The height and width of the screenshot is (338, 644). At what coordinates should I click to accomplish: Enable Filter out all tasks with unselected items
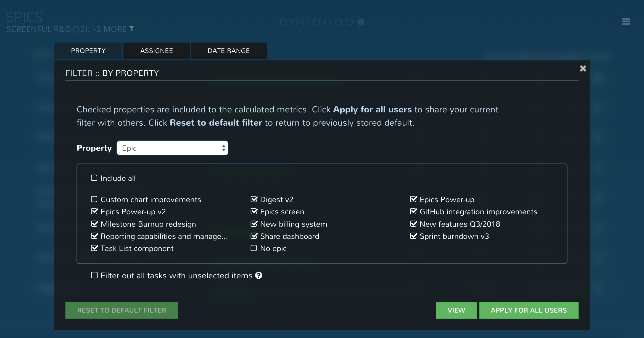[x=94, y=275]
